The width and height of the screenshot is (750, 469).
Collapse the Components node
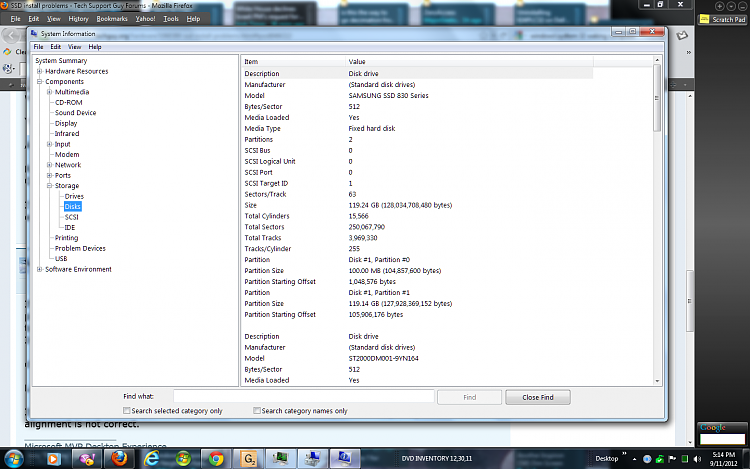point(40,82)
